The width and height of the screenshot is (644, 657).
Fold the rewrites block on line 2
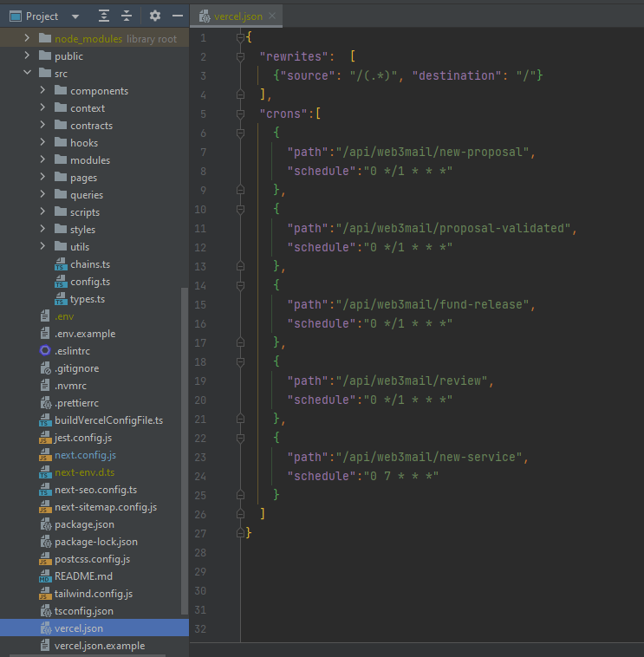point(240,57)
